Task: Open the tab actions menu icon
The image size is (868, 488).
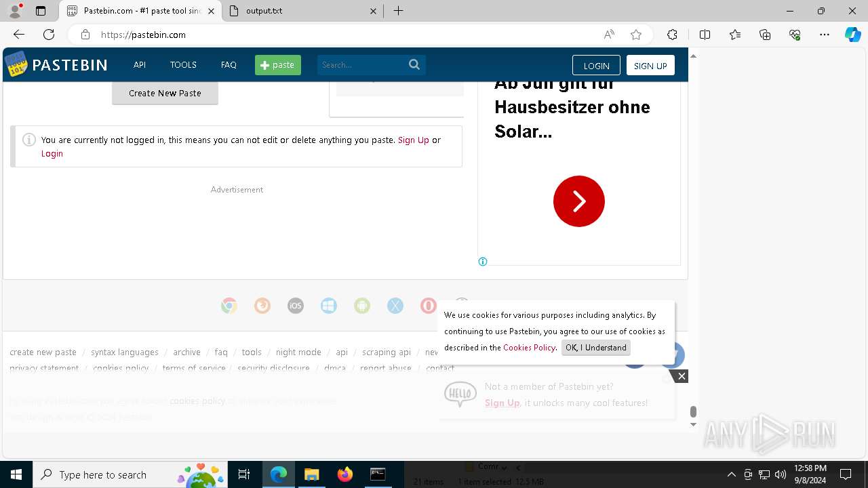Action: (x=41, y=11)
